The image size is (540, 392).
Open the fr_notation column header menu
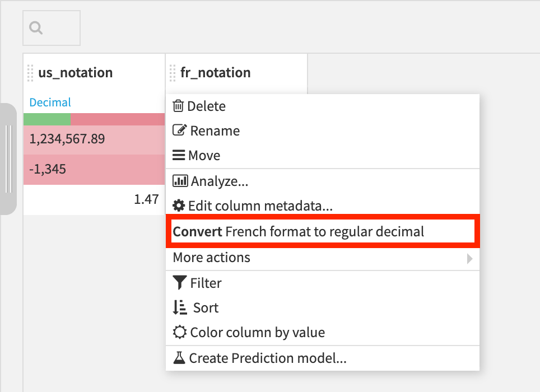(x=215, y=73)
